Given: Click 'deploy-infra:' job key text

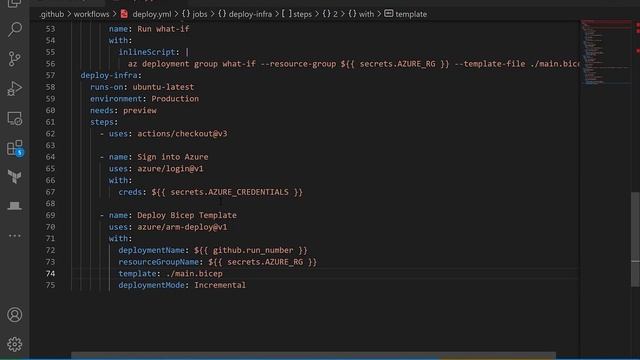Looking at the screenshot, I should click(111, 75).
